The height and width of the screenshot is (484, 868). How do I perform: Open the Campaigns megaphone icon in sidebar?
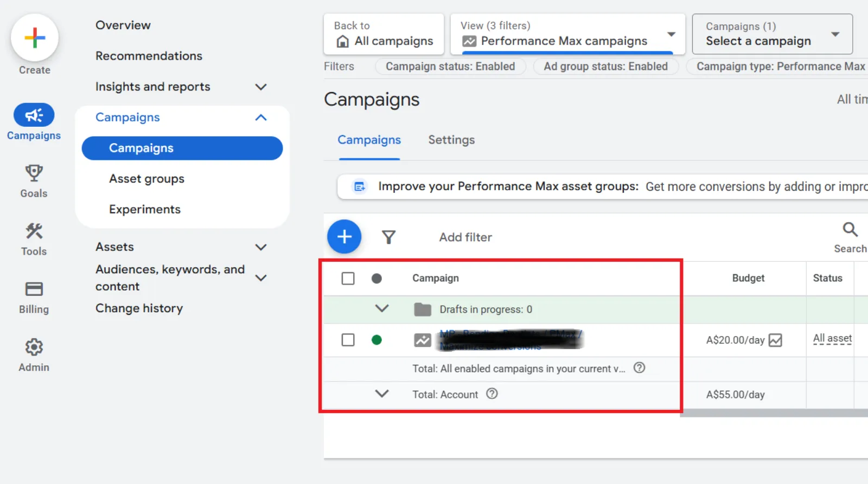click(x=34, y=115)
